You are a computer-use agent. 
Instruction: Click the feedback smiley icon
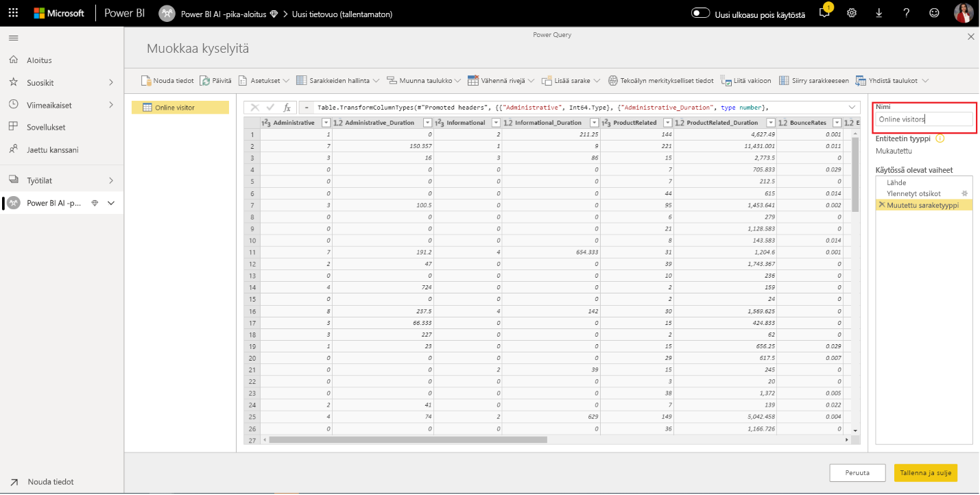(934, 13)
